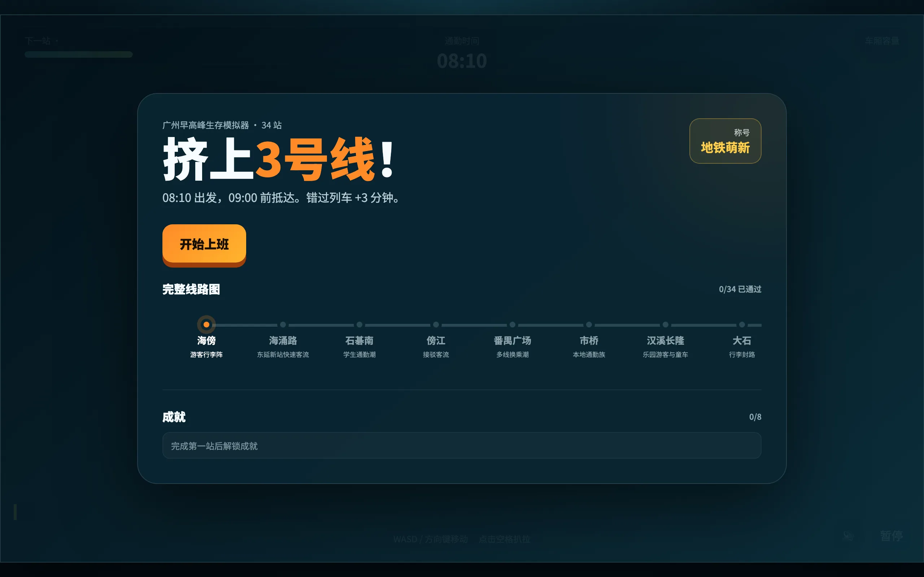The width and height of the screenshot is (924, 577).
Task: Click the 挤上3号线 game title
Action: pos(278,159)
